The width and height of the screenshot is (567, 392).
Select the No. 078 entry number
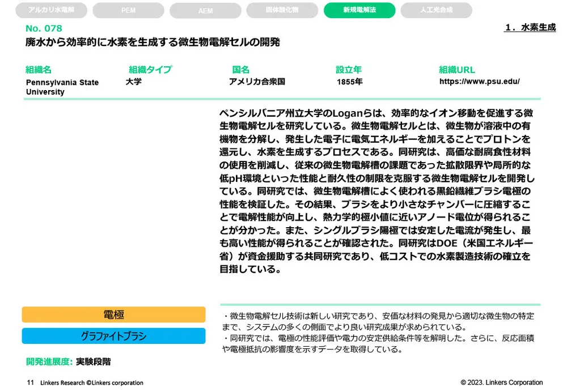44,28
